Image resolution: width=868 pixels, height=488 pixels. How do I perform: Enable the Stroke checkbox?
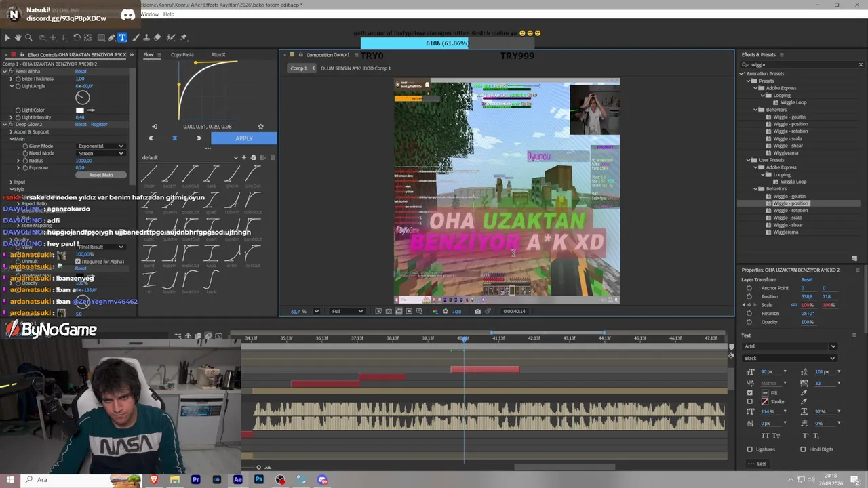749,401
